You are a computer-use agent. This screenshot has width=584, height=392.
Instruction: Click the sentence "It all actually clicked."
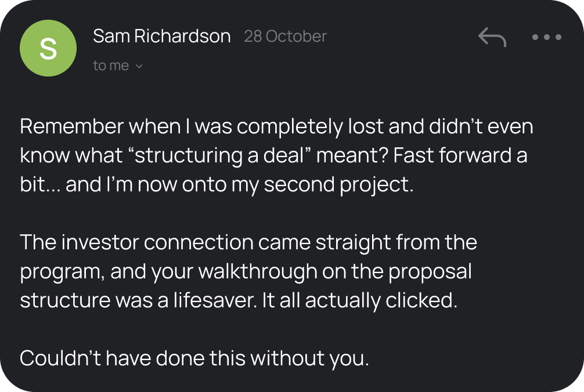(381, 300)
